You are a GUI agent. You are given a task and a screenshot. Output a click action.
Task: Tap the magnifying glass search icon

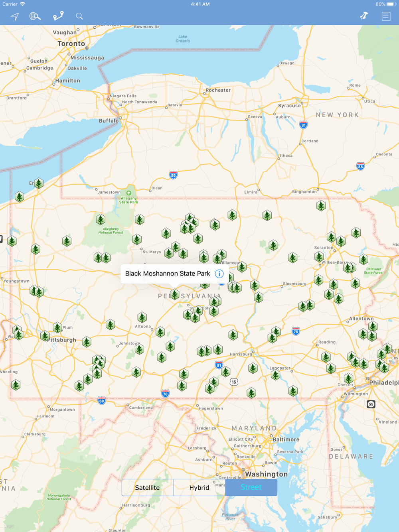pyautogui.click(x=79, y=16)
